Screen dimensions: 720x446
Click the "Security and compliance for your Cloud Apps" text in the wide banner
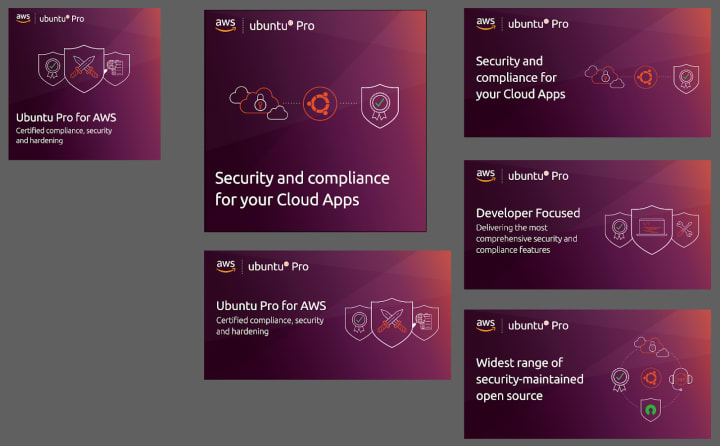point(521,78)
